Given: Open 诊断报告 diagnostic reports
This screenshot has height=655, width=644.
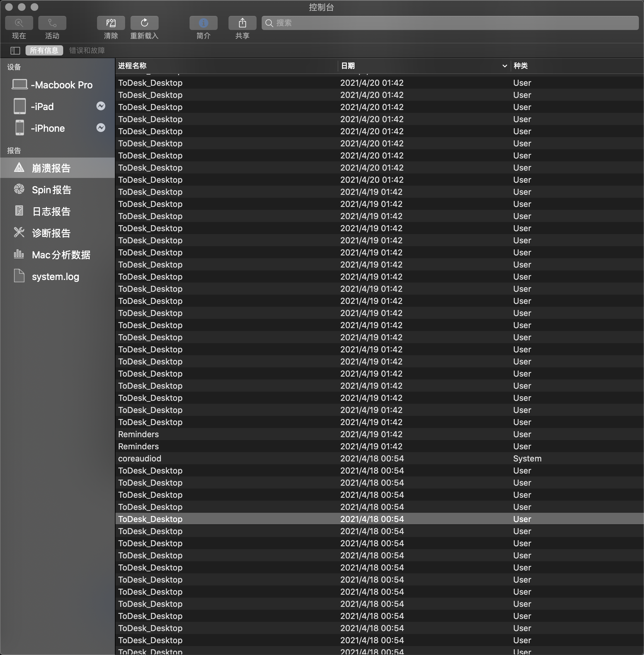Looking at the screenshot, I should click(x=57, y=233).
